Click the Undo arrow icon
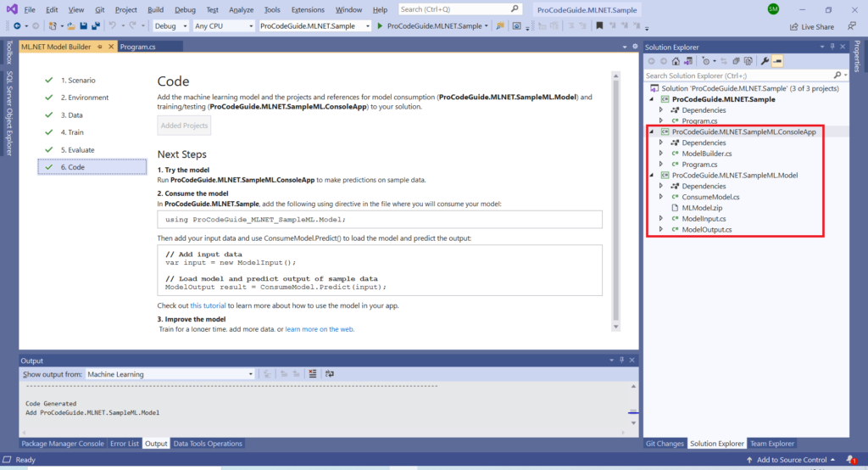868x470 pixels. click(x=113, y=25)
